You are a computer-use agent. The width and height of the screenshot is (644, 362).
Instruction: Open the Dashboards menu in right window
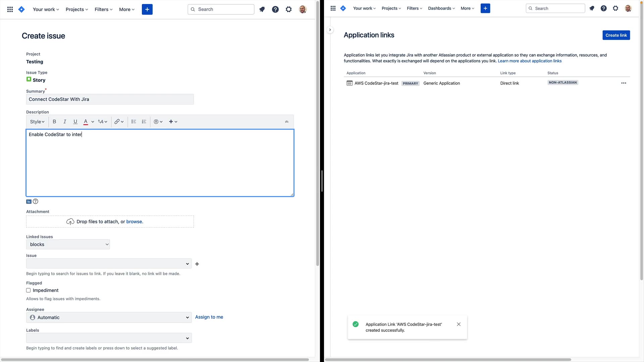441,8
